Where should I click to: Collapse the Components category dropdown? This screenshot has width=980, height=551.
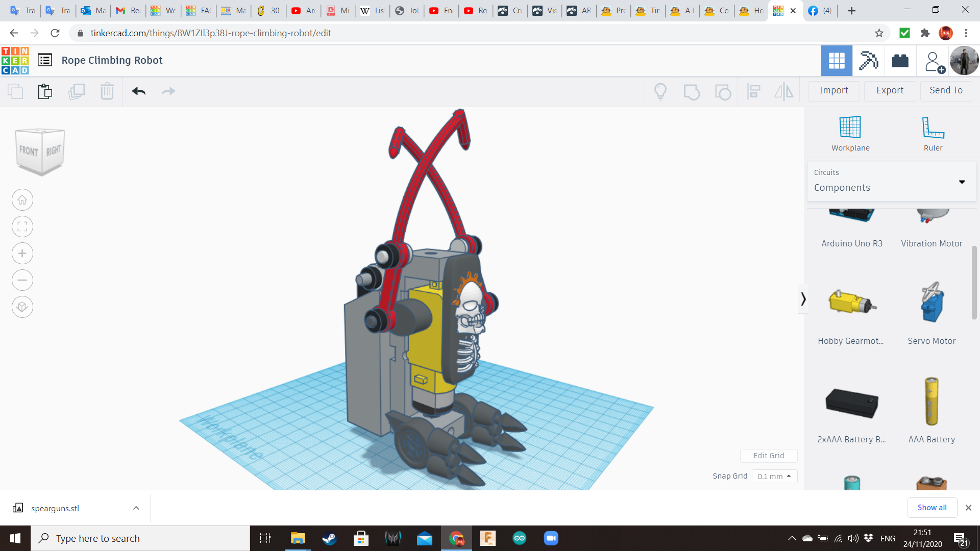coord(962,182)
